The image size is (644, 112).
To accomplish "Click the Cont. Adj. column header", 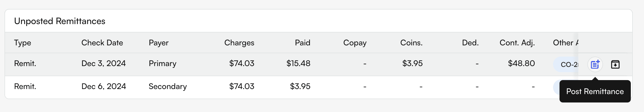I will pyautogui.click(x=517, y=43).
